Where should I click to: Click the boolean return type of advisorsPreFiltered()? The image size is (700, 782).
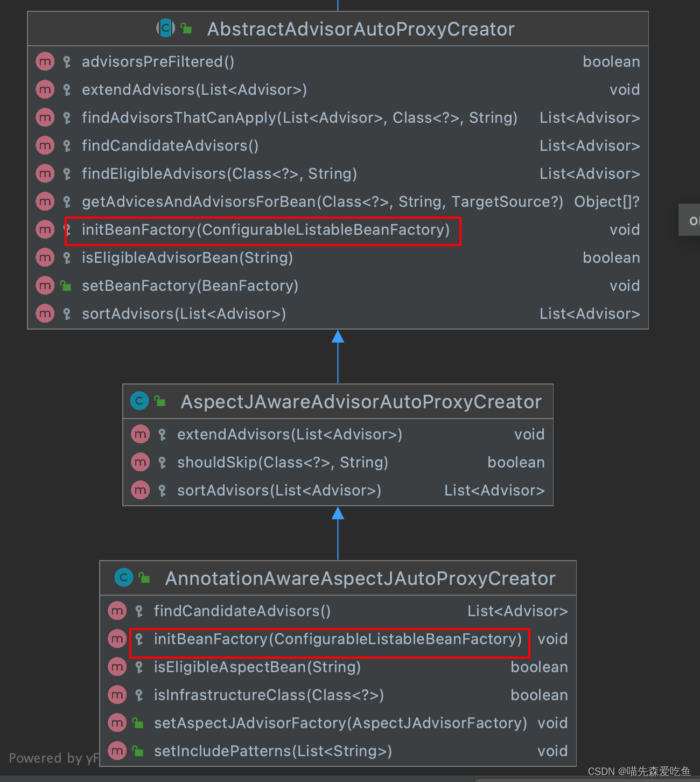[611, 61]
